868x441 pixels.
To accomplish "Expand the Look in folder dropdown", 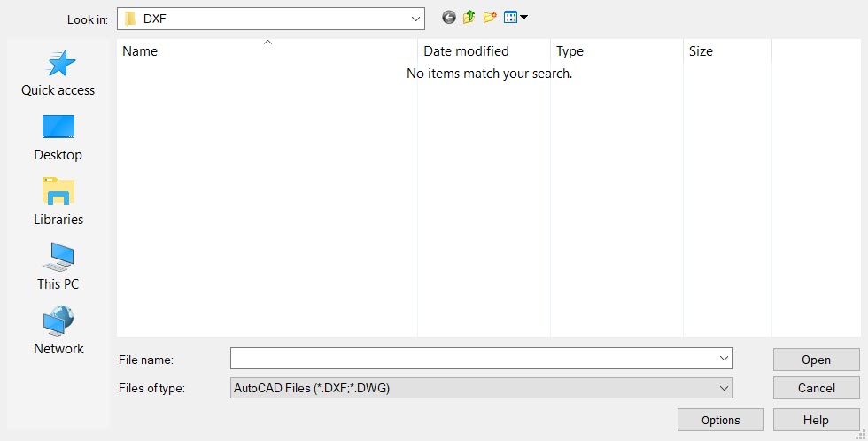I will click(x=415, y=19).
